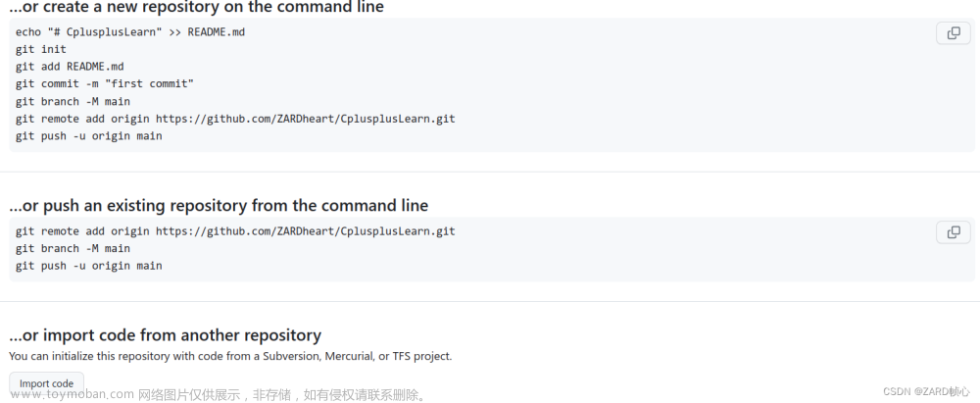Copy the push existing repository commands
The width and height of the screenshot is (980, 403).
[x=954, y=232]
